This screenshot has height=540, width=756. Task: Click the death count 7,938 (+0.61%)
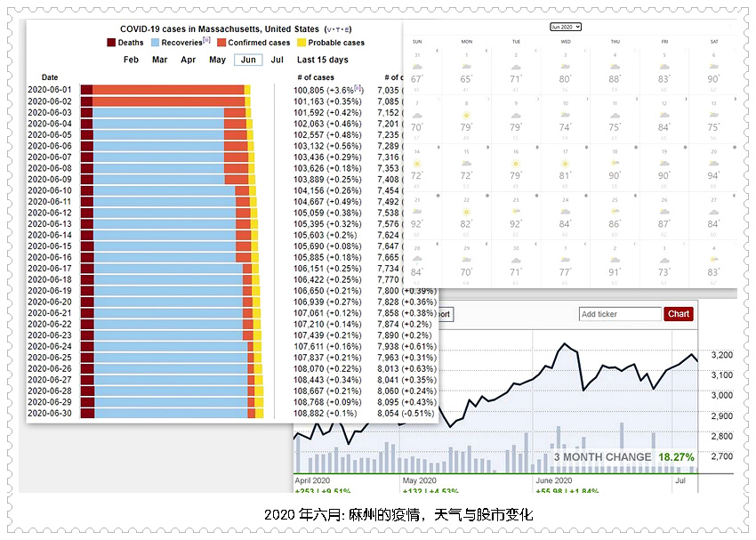click(406, 346)
